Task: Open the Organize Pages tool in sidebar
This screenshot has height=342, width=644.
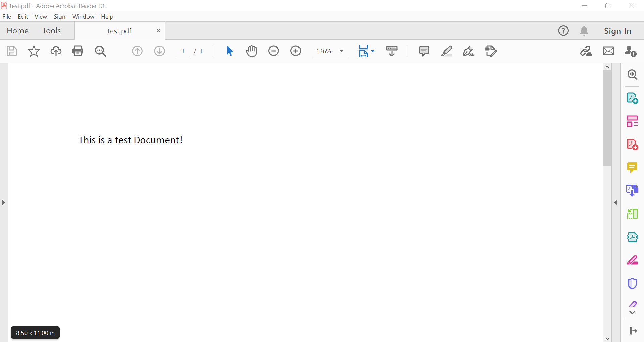Action: [633, 214]
